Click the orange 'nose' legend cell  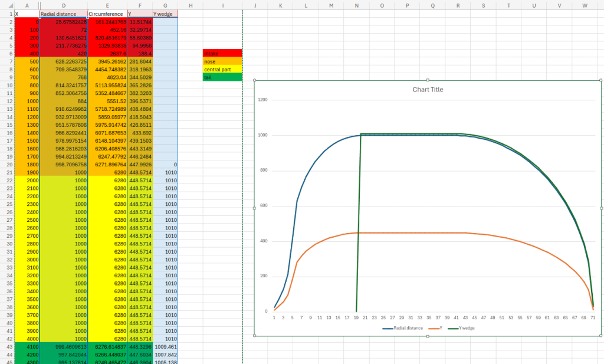click(222, 61)
